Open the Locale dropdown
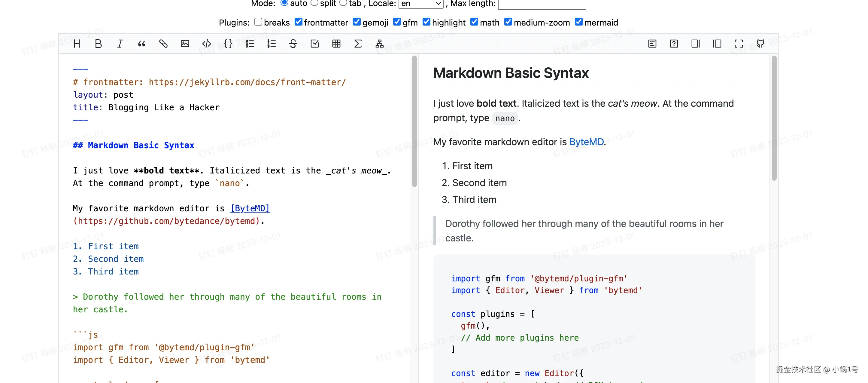The height and width of the screenshot is (383, 868). coord(420,4)
